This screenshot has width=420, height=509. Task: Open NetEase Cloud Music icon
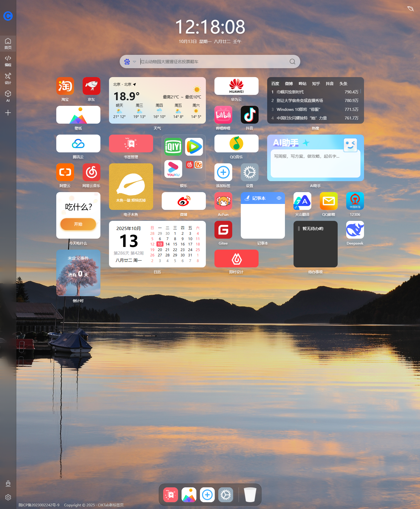pyautogui.click(x=91, y=172)
